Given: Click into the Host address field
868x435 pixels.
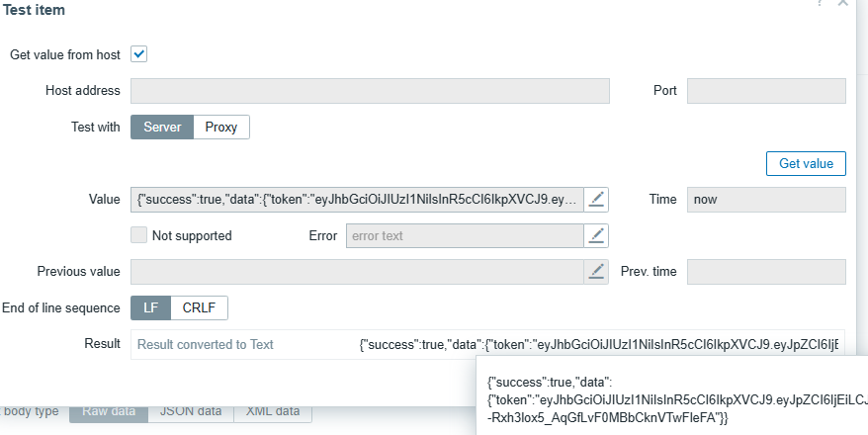Looking at the screenshot, I should (x=370, y=91).
